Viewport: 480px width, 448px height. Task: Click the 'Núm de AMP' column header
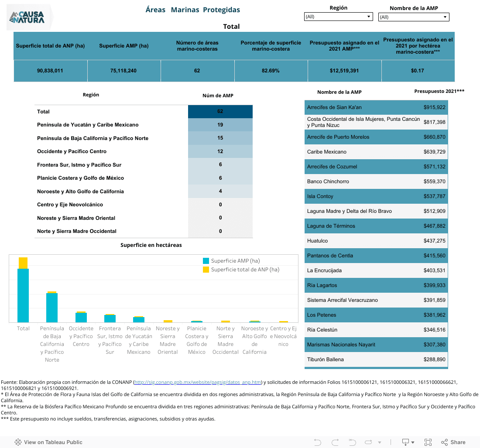tap(218, 96)
